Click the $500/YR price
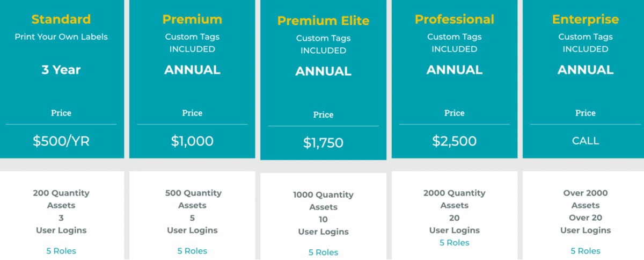 (x=61, y=141)
